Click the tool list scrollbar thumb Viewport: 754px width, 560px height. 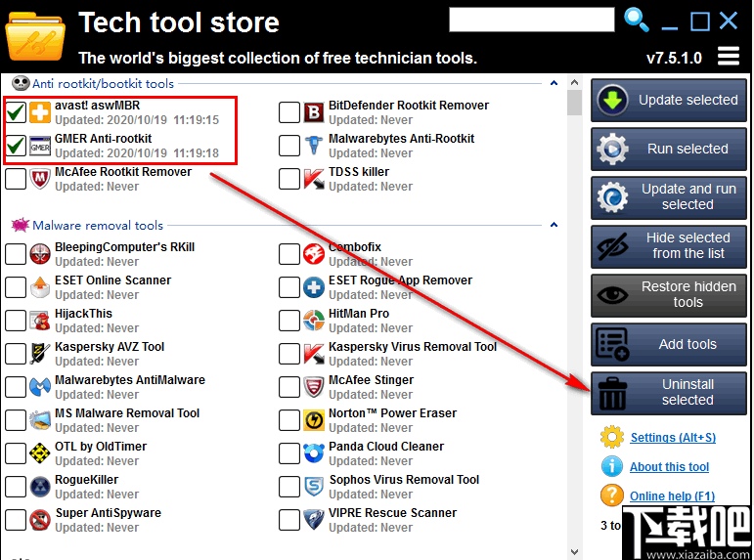574,103
